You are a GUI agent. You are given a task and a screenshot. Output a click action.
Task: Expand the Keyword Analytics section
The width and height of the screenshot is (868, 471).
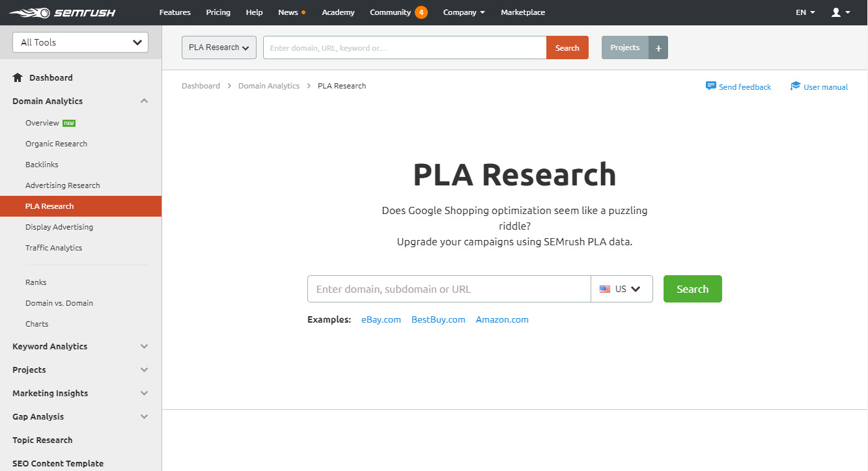pos(143,346)
